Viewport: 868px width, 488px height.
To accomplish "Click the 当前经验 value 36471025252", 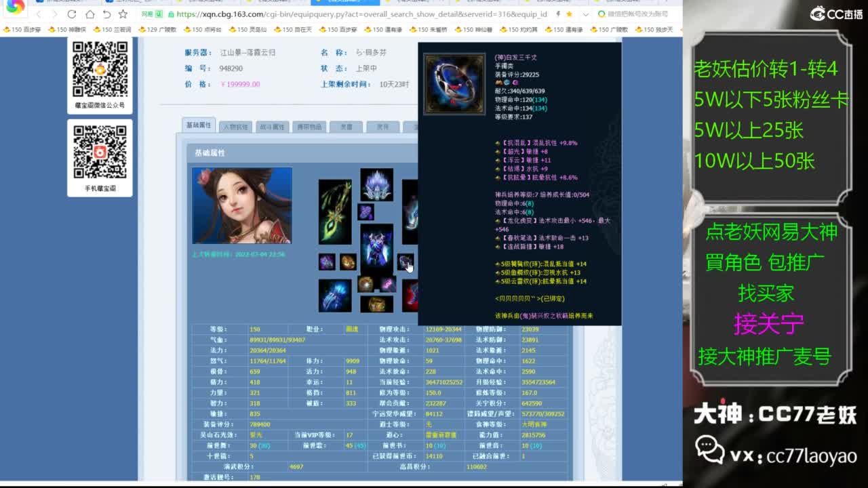I will [x=444, y=382].
